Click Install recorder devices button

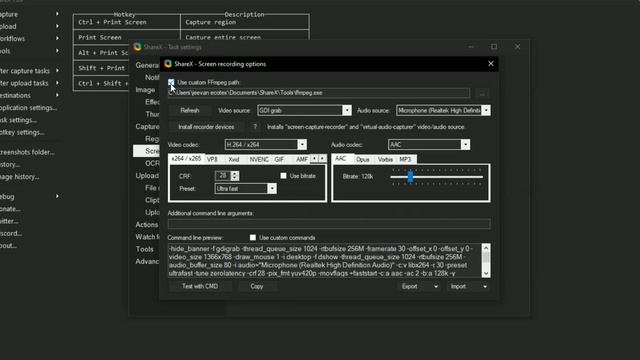[x=206, y=127]
